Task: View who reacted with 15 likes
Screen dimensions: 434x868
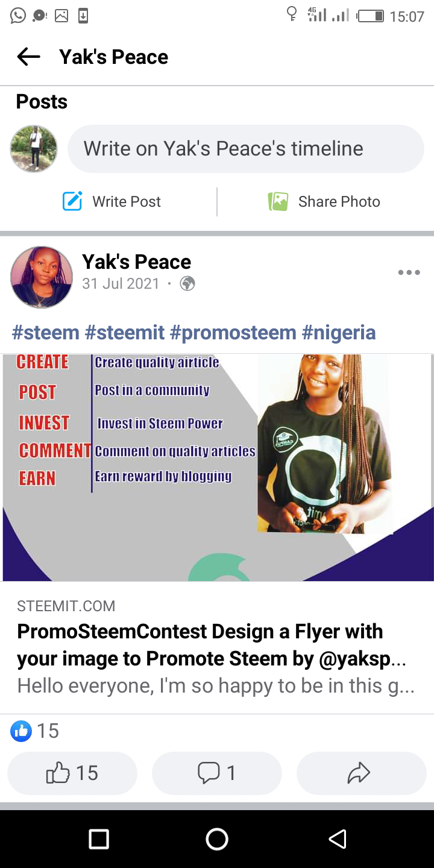Action: pos(35,731)
